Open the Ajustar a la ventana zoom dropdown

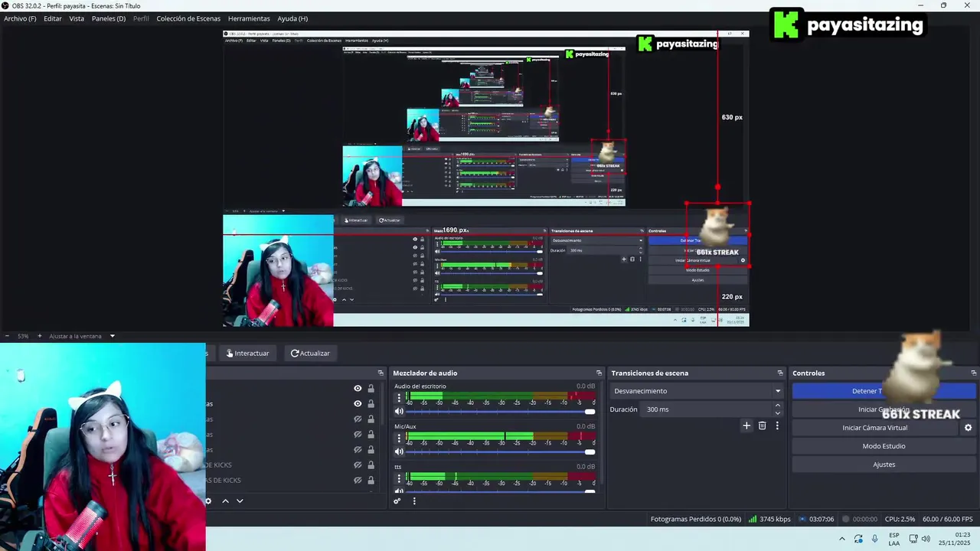[81, 336]
